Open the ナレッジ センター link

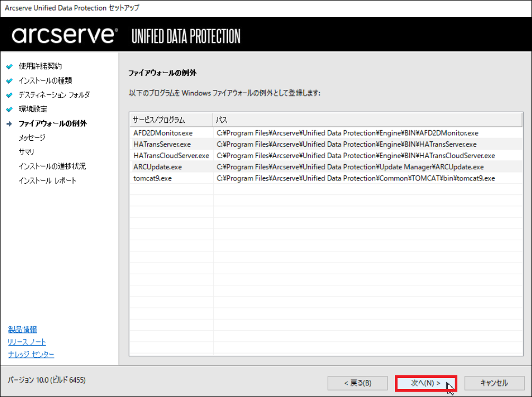31,355
